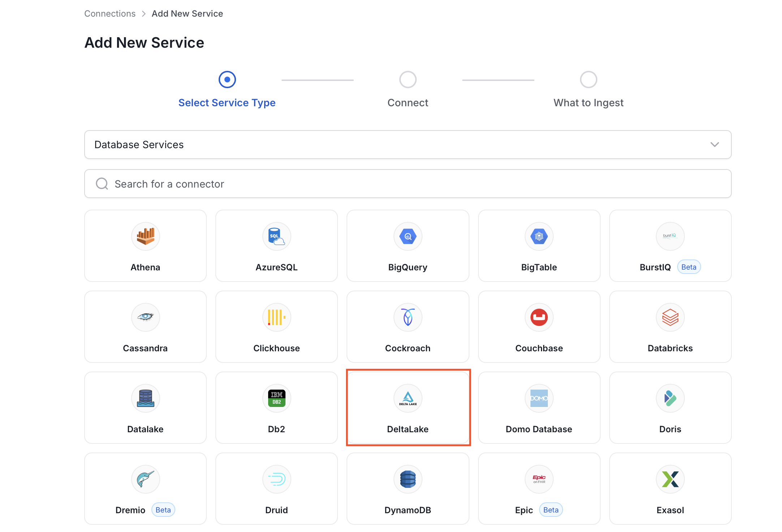The height and width of the screenshot is (532, 782).
Task: Select the Druid connector icon
Action: pos(276,479)
